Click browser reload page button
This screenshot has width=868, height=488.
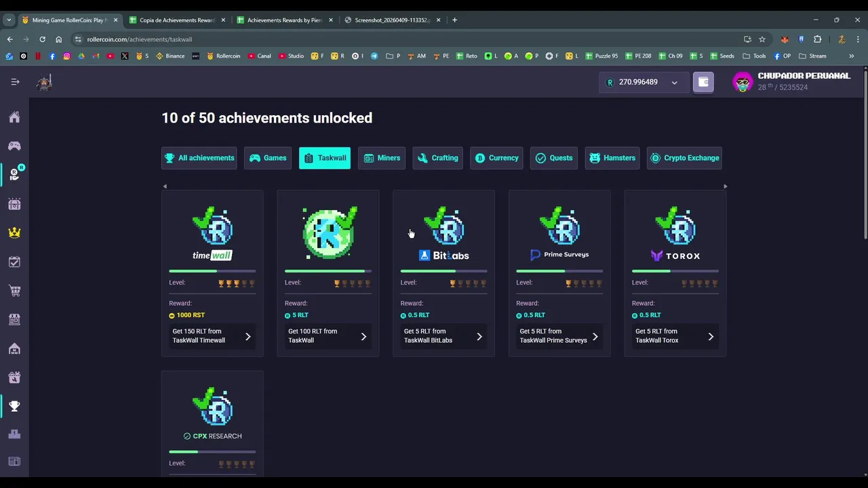pyautogui.click(x=42, y=39)
